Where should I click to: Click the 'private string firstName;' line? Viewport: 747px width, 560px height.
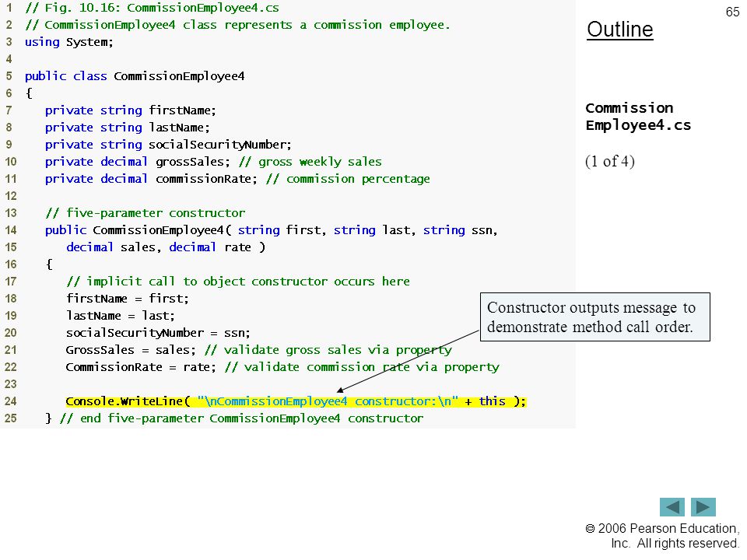click(x=131, y=110)
